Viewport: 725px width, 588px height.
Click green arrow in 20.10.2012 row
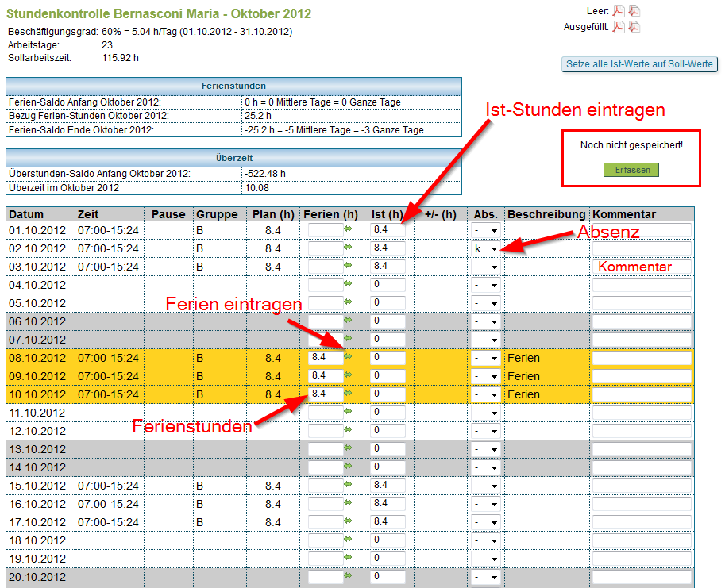(347, 576)
